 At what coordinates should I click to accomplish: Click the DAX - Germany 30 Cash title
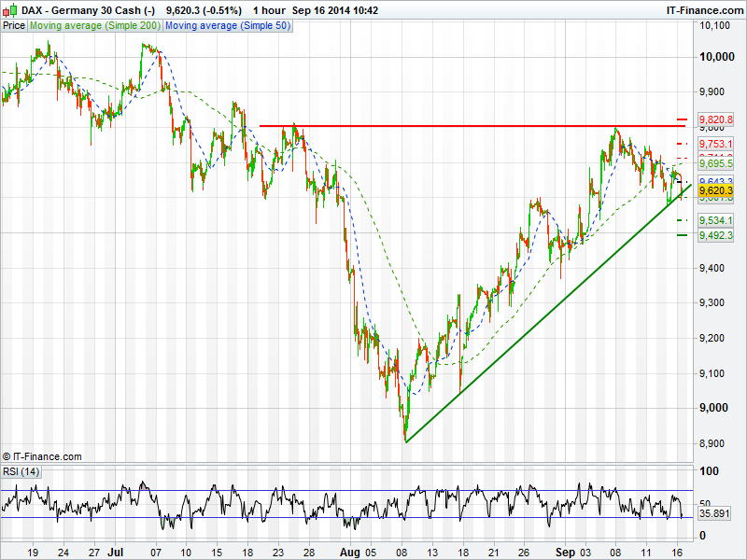click(x=88, y=10)
